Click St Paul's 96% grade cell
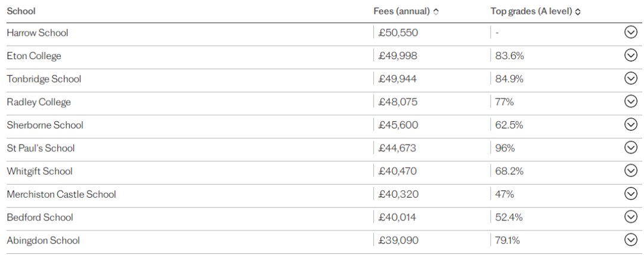Image resolution: width=644 pixels, height=255 pixels. click(505, 148)
